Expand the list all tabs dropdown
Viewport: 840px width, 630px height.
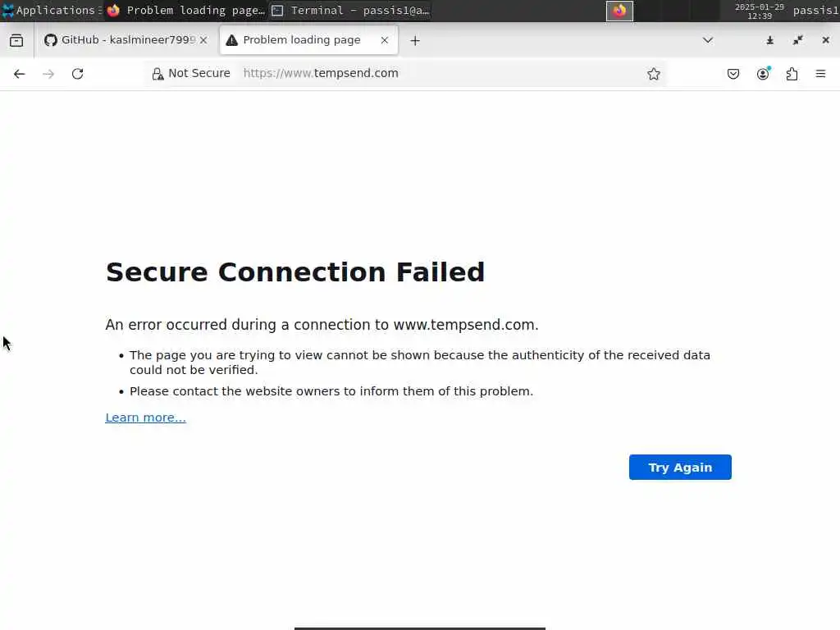(x=708, y=40)
